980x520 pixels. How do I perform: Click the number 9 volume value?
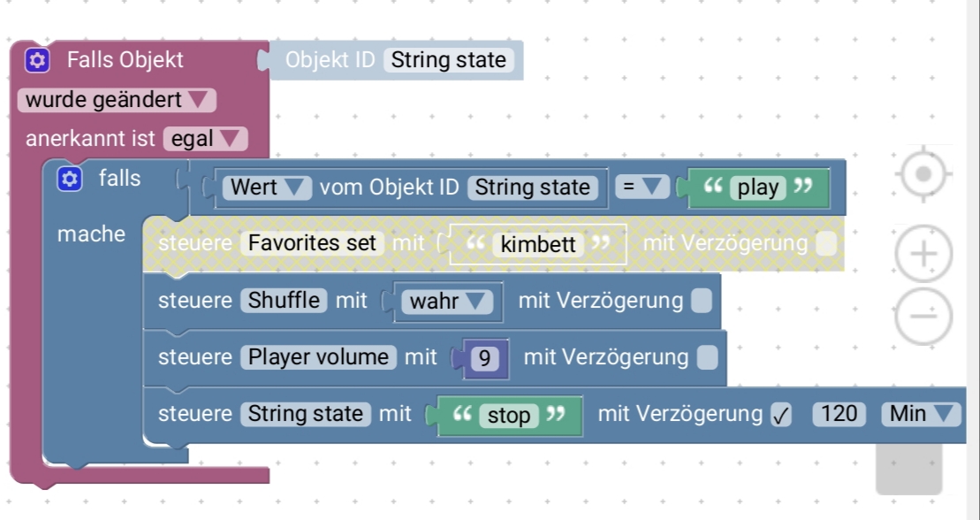(485, 358)
